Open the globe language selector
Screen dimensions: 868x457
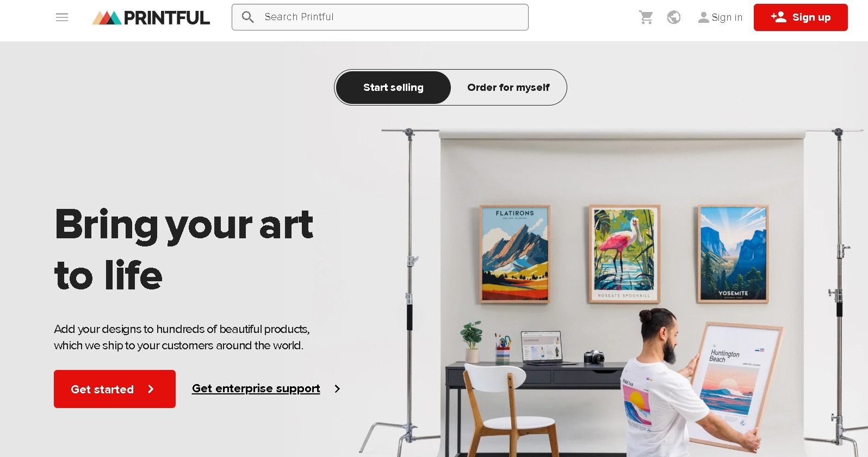674,17
